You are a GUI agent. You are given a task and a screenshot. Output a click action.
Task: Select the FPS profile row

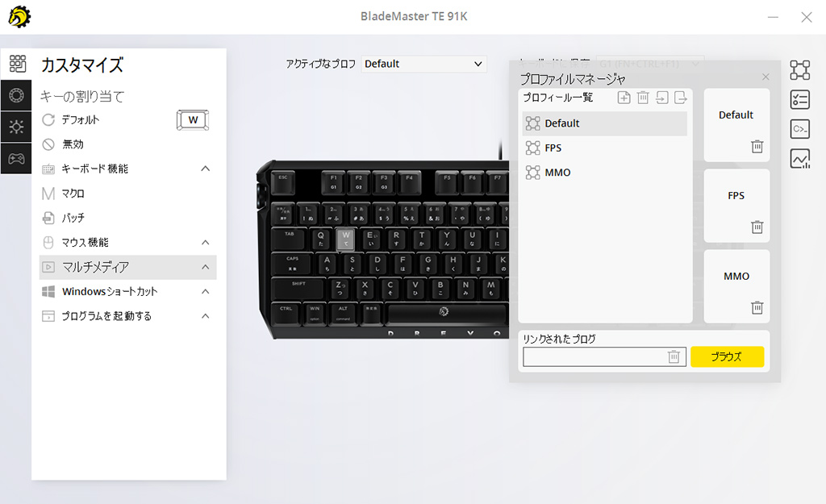pyautogui.click(x=605, y=148)
